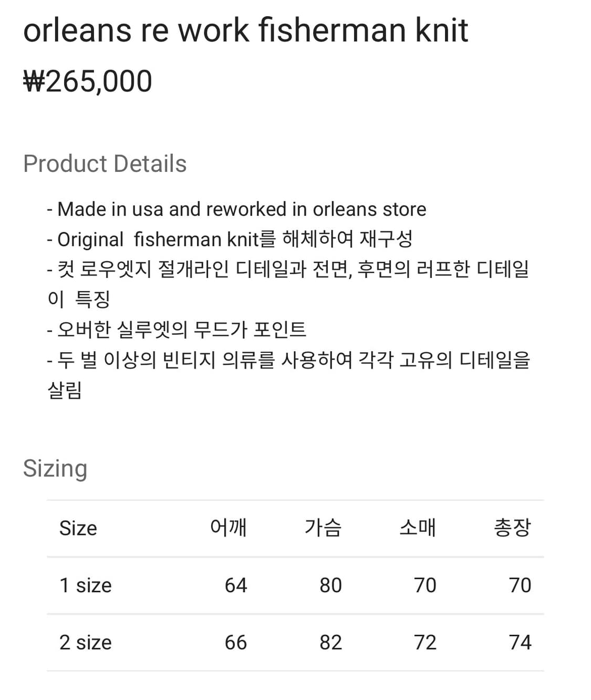
Task: Click the 가슴 column header
Action: tap(323, 528)
